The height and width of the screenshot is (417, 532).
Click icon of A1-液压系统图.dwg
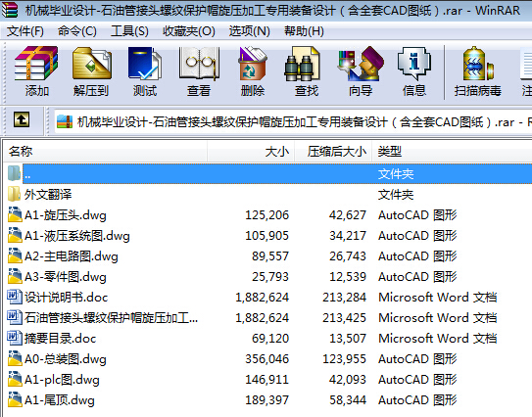[x=15, y=235]
